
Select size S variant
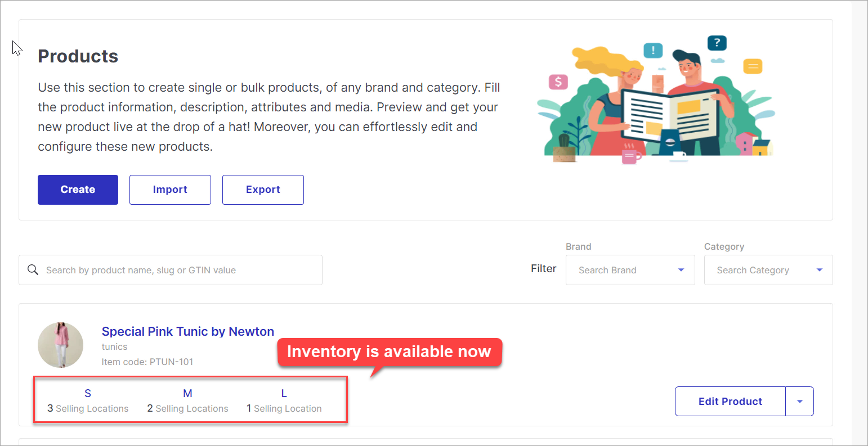point(88,393)
